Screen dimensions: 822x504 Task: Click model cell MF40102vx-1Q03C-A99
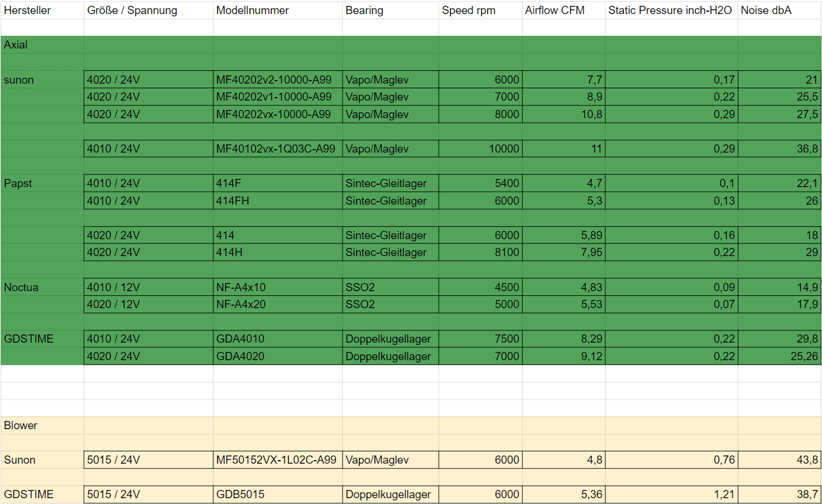(278, 149)
